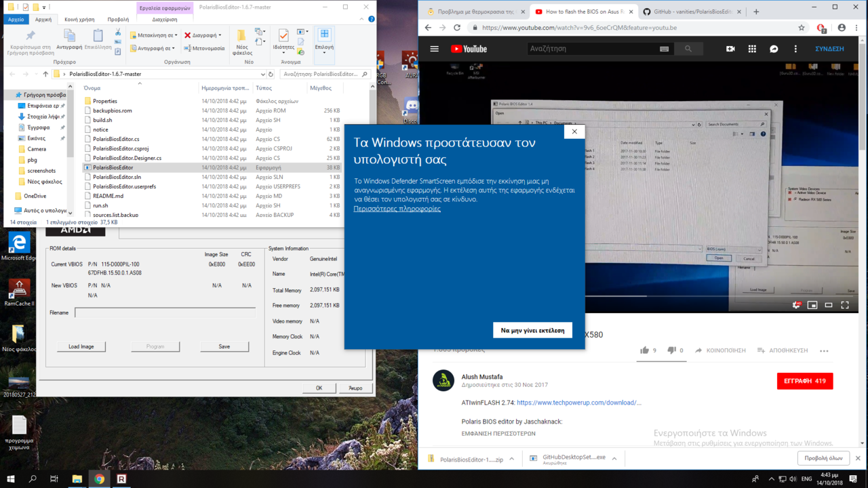Click the Να μην γίνει εκτέλεση button
This screenshot has height=488, width=868.
[532, 330]
